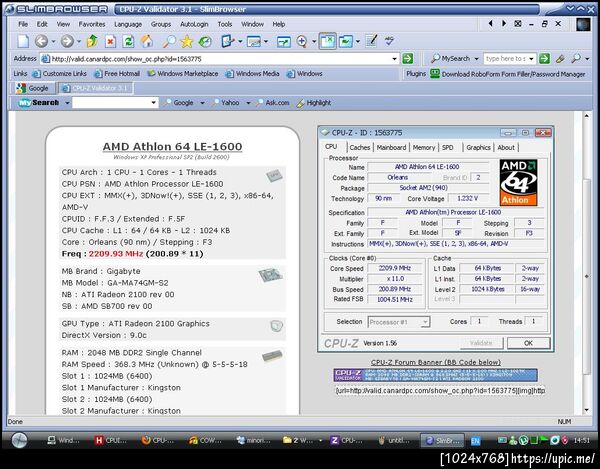
Task: Toggle the popup blocker window icon
Action: tap(328, 41)
